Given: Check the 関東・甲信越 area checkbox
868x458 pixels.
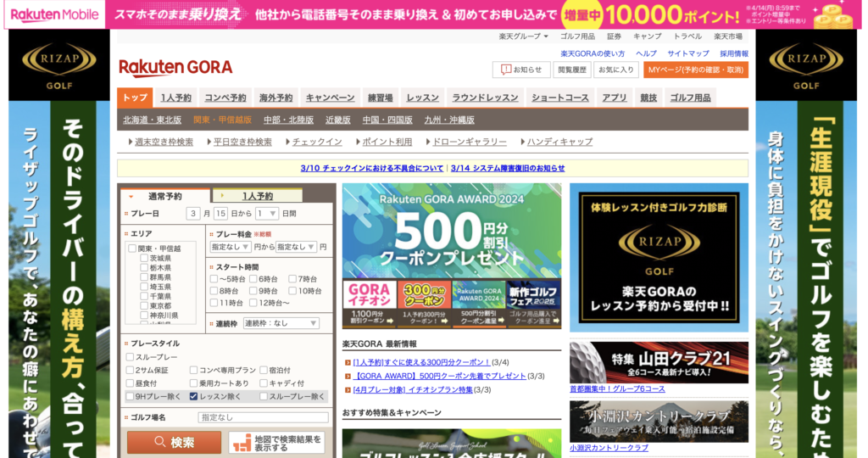Looking at the screenshot, I should 131,249.
